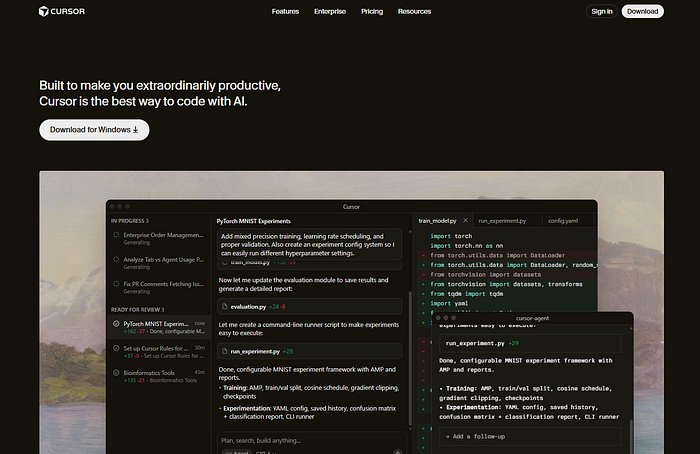The width and height of the screenshot is (700, 454).
Task: Switch to the config.yaml editor tab
Action: (563, 219)
